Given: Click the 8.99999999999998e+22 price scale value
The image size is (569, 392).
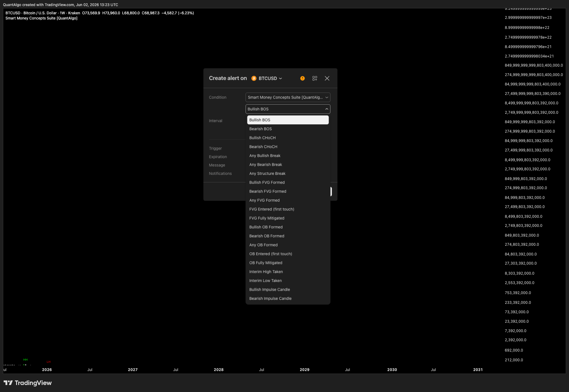Looking at the screenshot, I should click(527, 28).
